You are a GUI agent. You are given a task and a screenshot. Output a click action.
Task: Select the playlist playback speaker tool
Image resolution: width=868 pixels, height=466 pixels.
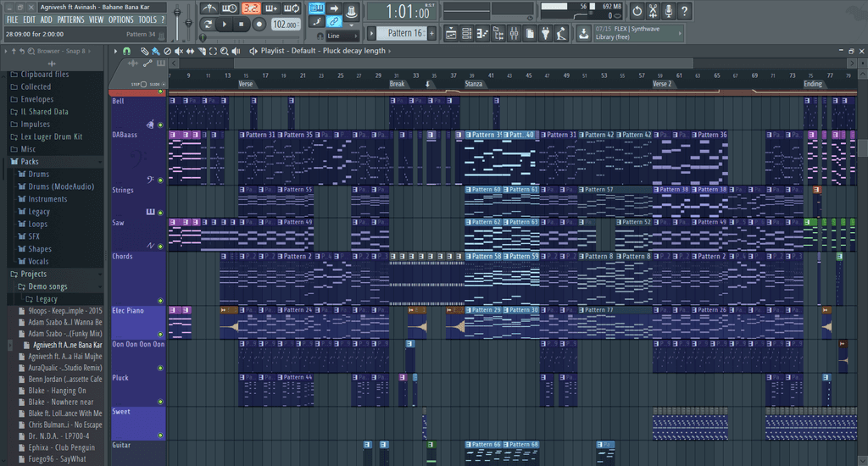coord(236,51)
